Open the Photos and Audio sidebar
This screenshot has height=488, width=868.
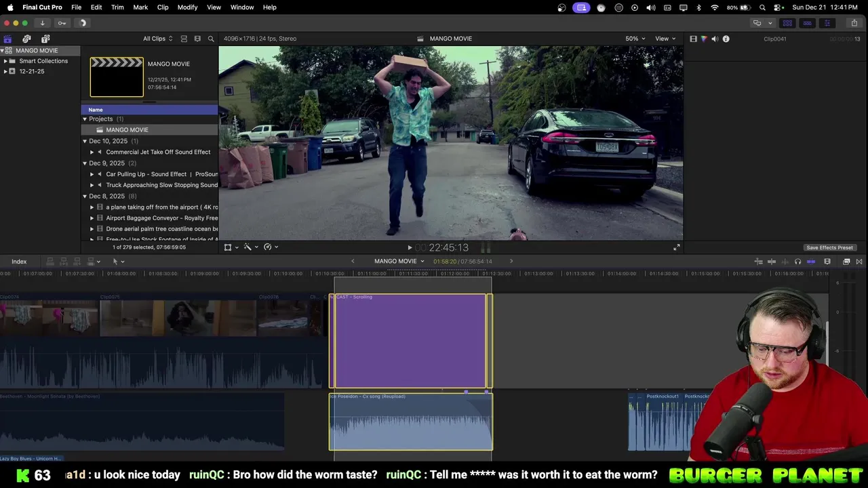[26, 39]
